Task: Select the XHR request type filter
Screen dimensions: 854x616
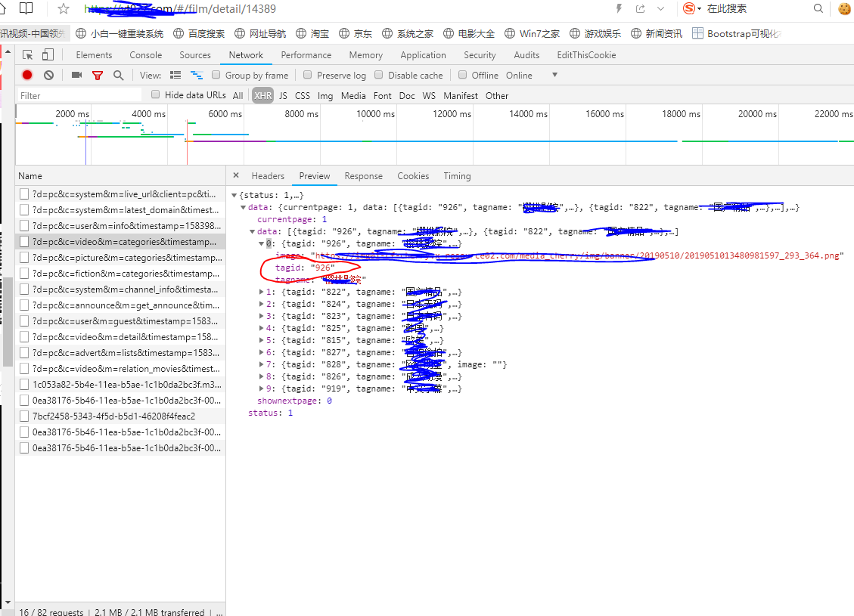Action: pyautogui.click(x=263, y=95)
